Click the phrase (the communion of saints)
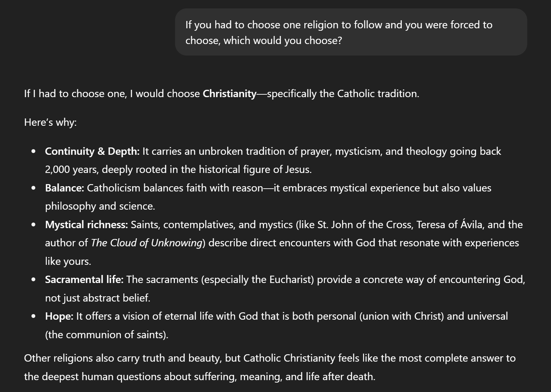 [107, 335]
